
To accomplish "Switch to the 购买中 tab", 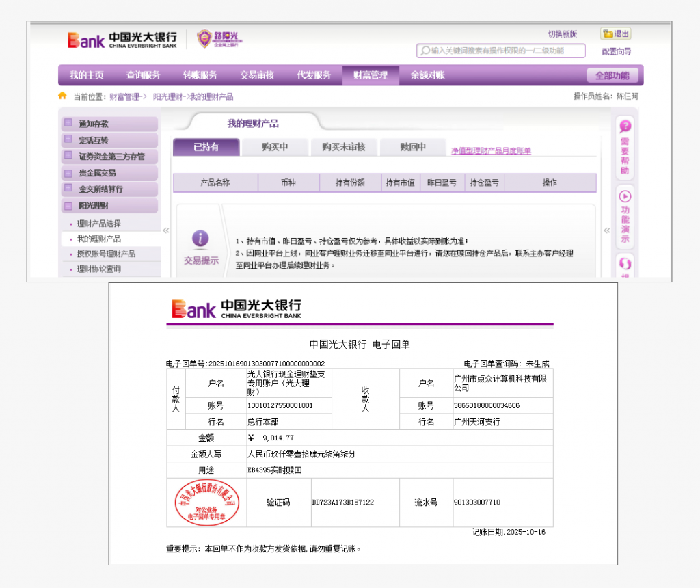I will (275, 147).
